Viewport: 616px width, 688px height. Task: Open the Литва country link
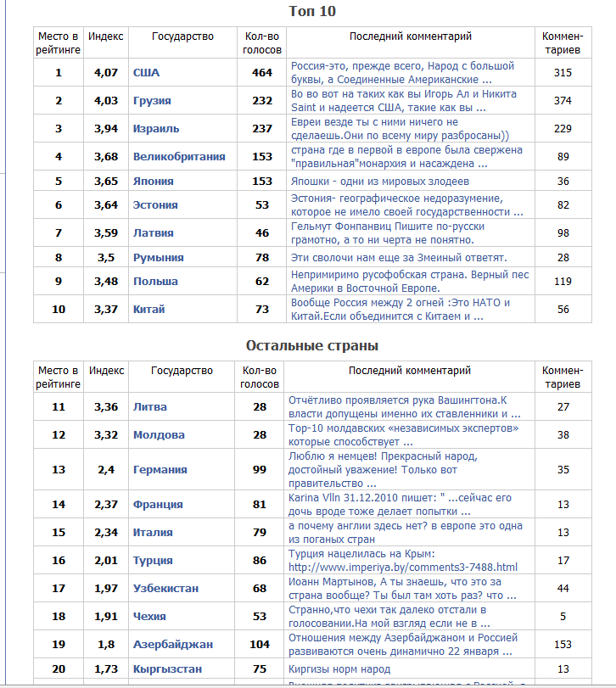pyautogui.click(x=150, y=406)
